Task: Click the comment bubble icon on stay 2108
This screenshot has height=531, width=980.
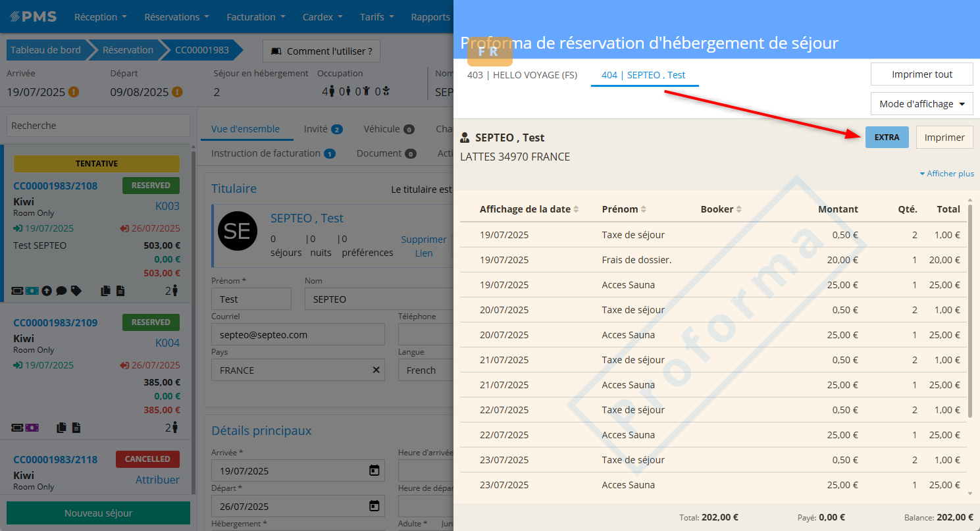Action: pos(61,291)
